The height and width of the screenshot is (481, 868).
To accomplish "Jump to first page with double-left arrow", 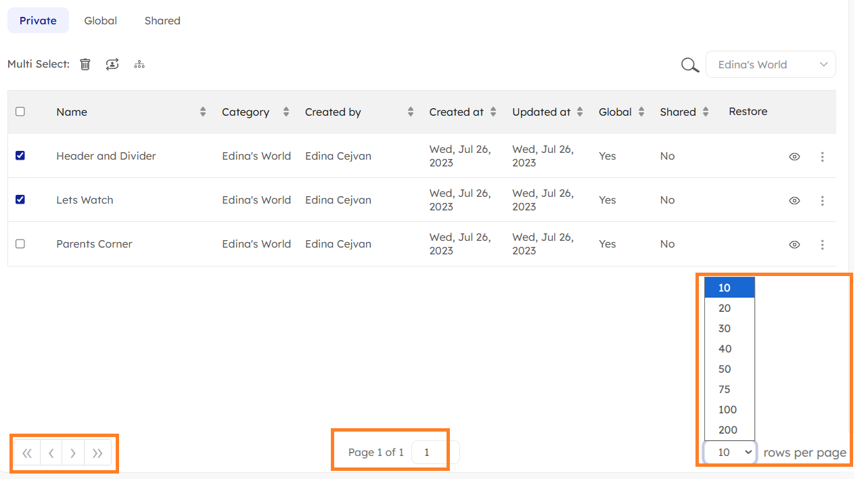I will [x=27, y=453].
